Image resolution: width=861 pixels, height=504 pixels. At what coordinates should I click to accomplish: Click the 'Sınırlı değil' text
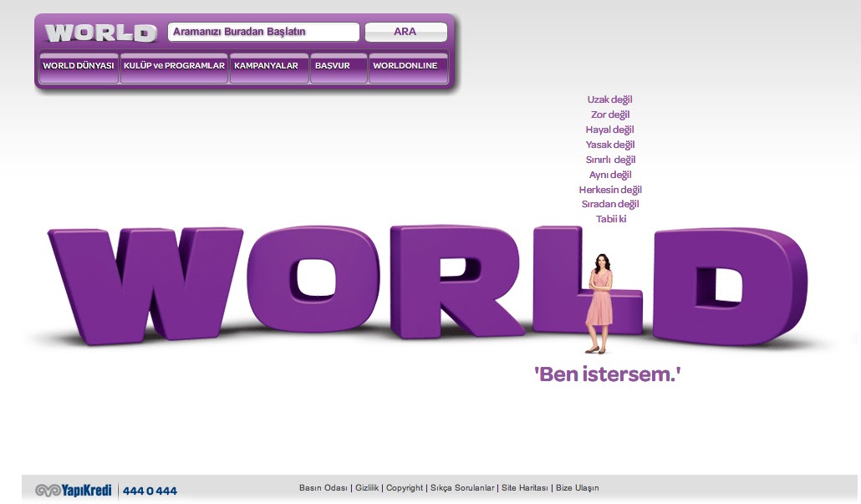(610, 160)
